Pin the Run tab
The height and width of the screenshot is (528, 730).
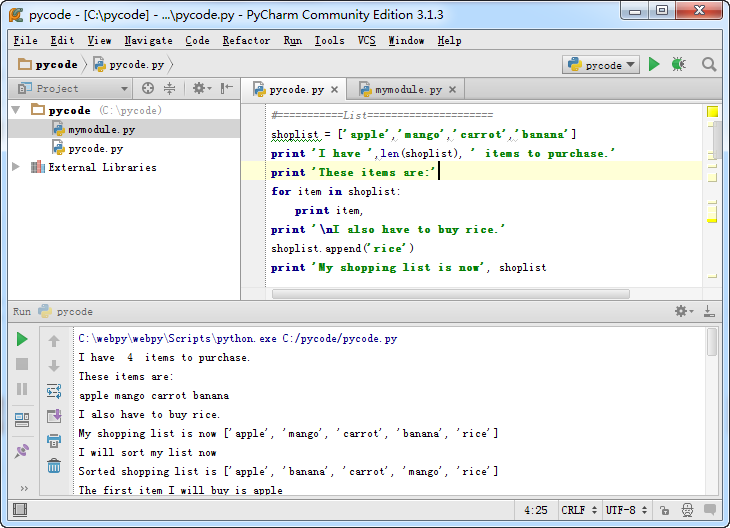click(22, 451)
